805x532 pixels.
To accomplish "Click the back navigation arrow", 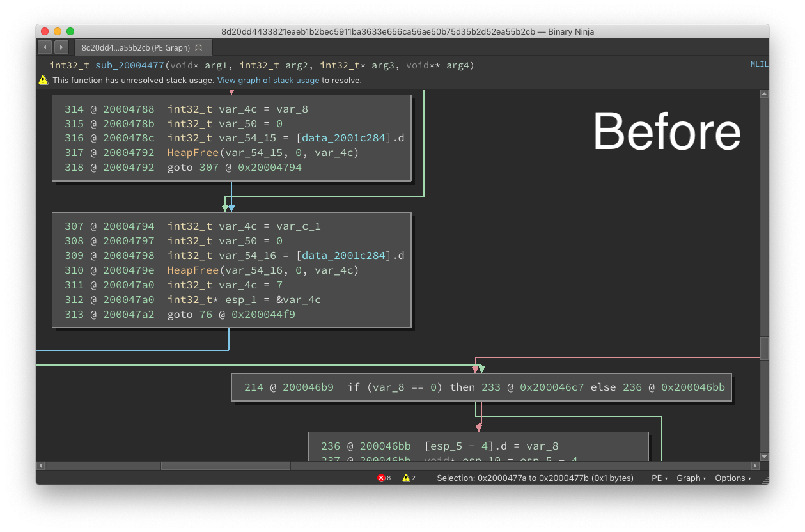I will pyautogui.click(x=44, y=47).
